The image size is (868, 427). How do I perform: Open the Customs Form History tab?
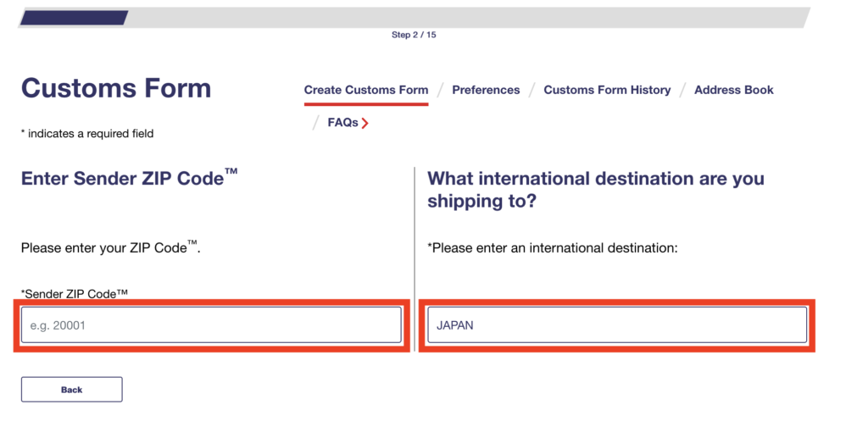click(607, 90)
